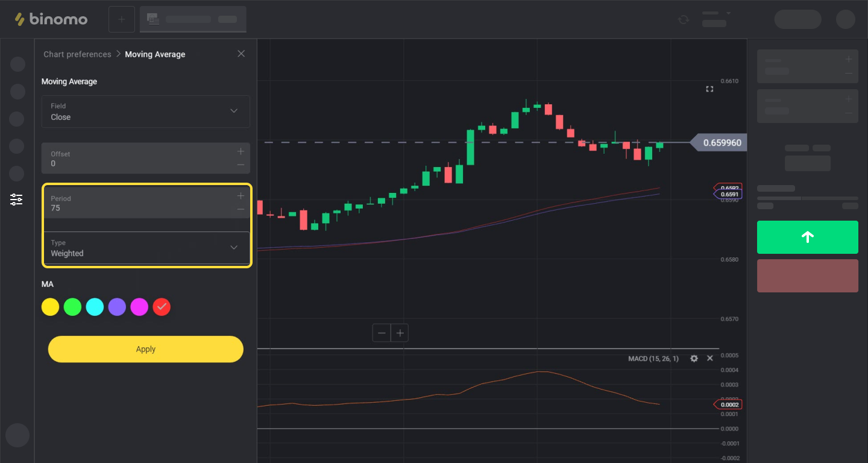868x463 pixels.
Task: Increase the Period value with plus
Action: (241, 196)
